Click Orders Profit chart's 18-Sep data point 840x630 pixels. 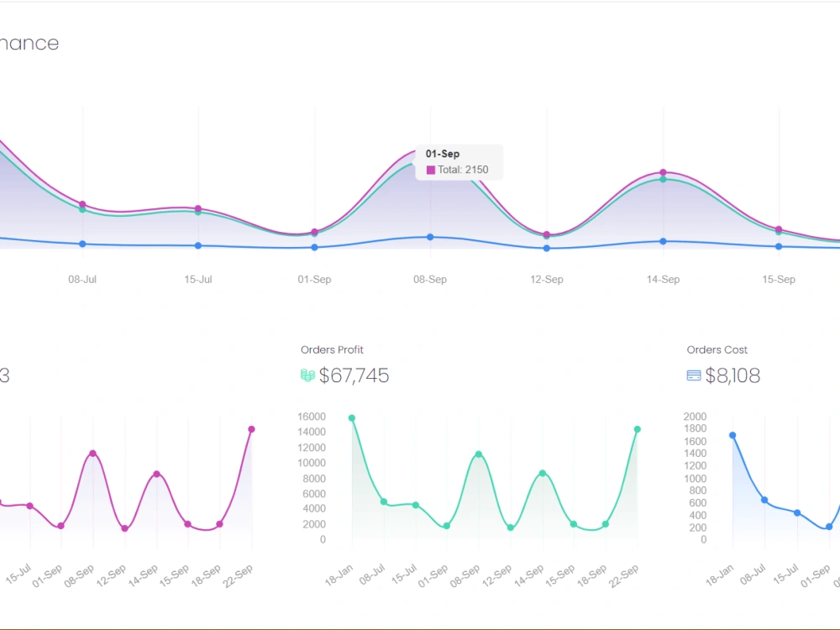(606, 524)
